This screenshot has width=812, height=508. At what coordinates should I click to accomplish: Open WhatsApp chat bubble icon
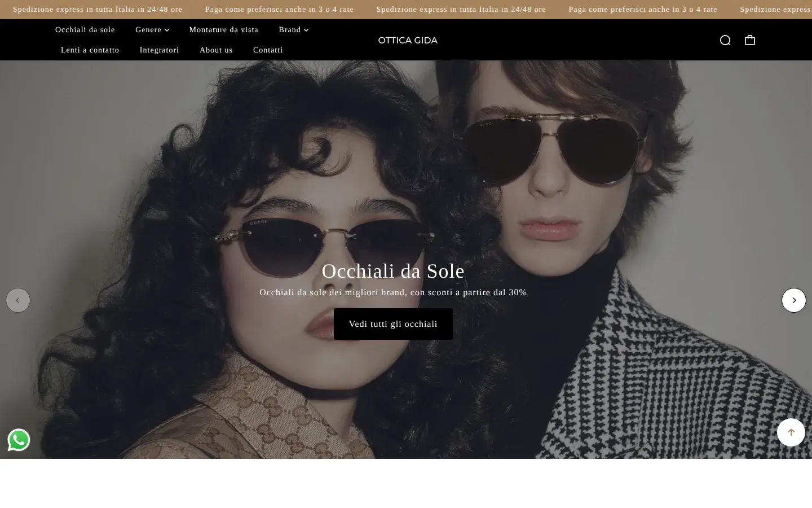point(19,440)
